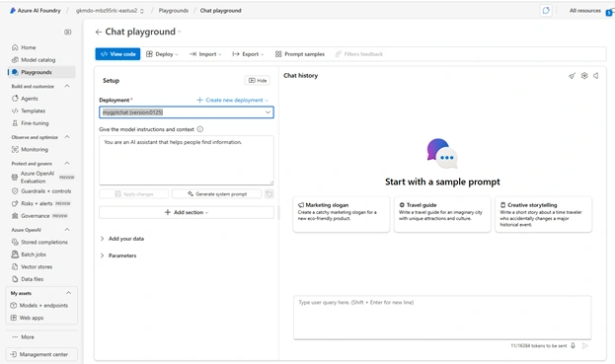Click the Azure AI Foundry logo
The image size is (615, 364).
point(13,11)
